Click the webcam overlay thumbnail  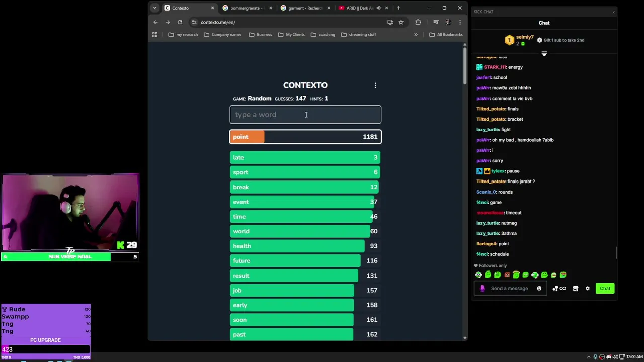70,212
